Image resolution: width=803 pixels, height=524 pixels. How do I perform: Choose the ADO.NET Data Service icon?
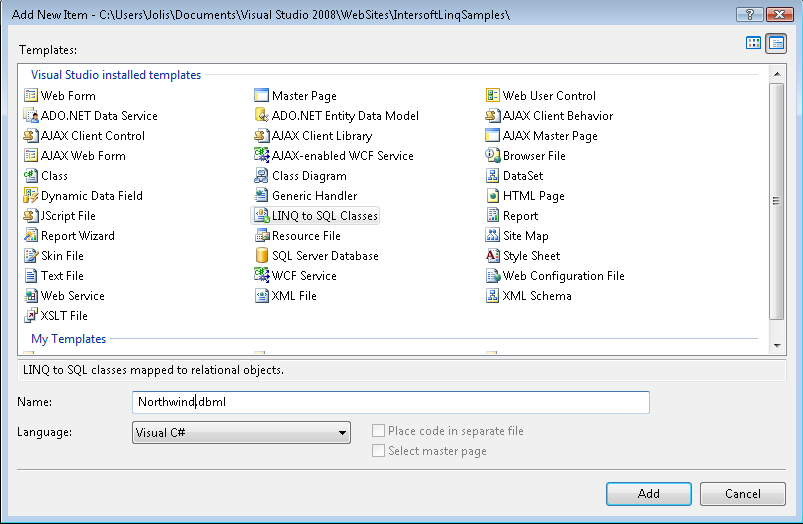point(31,115)
